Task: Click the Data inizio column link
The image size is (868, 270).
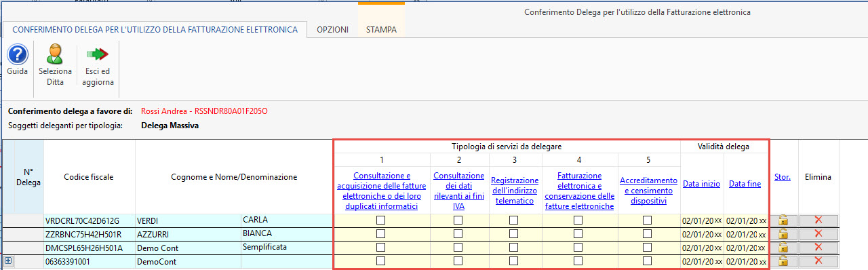Action: coord(702,184)
